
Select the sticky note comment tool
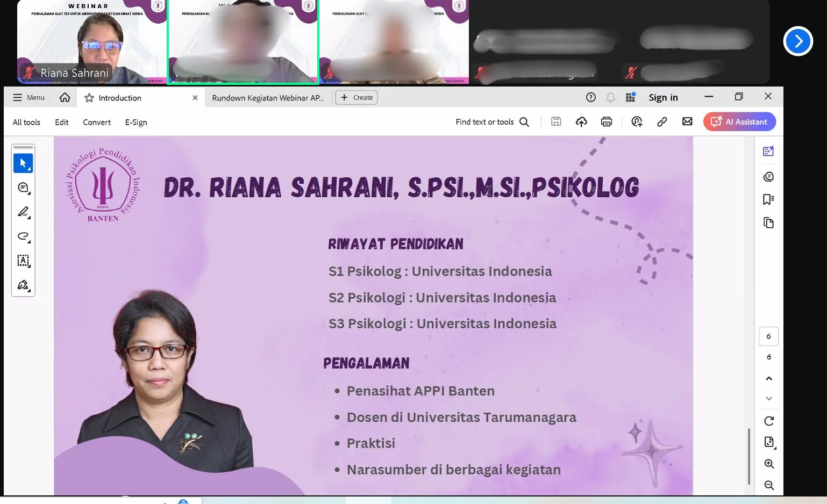tap(23, 187)
